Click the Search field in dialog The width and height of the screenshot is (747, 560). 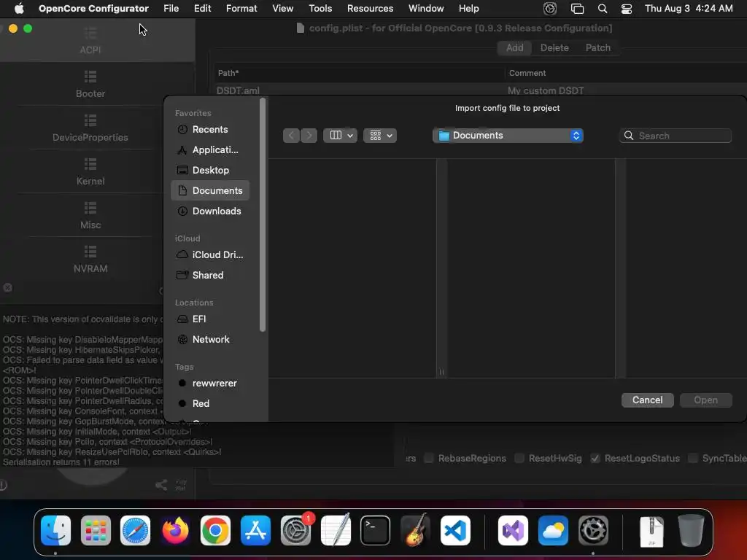pyautogui.click(x=676, y=136)
